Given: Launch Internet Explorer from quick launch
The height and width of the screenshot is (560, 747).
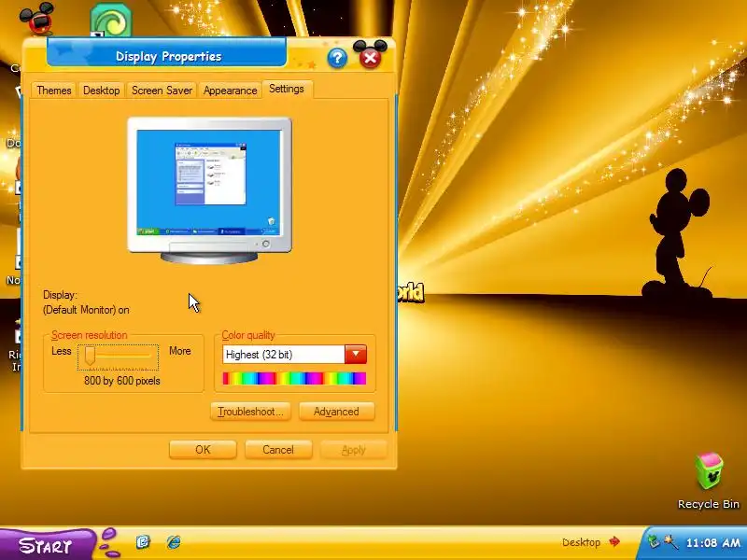Looking at the screenshot, I should 174,541.
